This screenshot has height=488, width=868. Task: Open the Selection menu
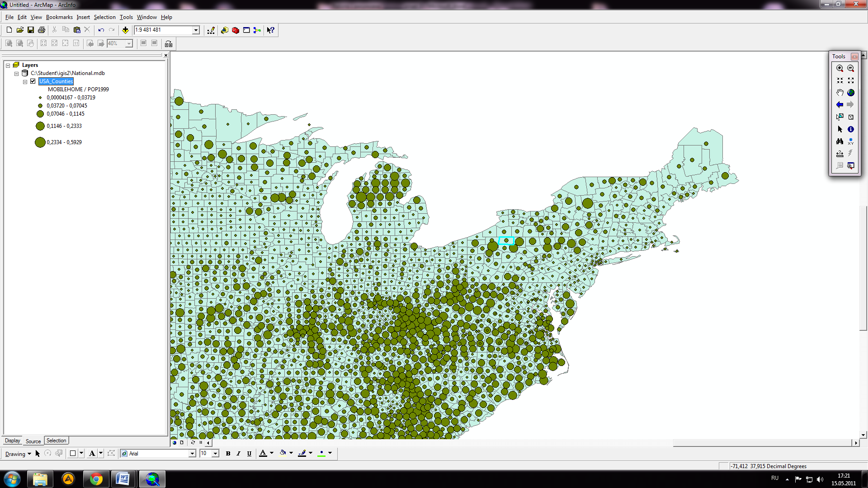(x=104, y=17)
